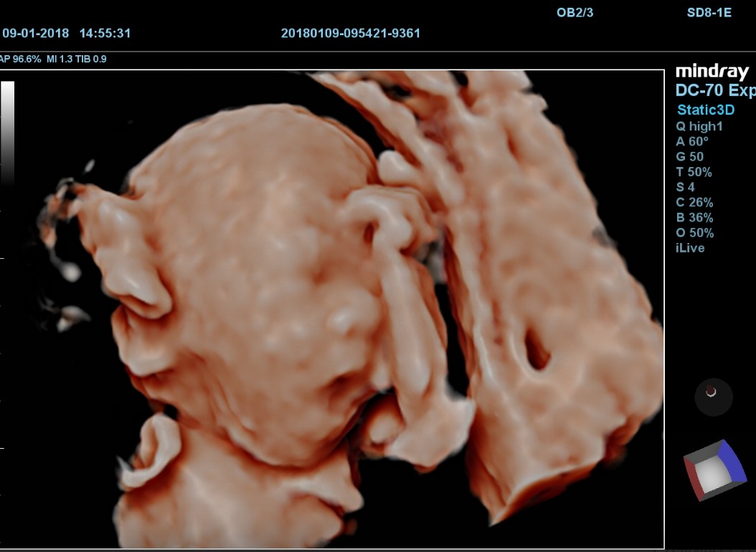This screenshot has width=756, height=552.
Task: Click the G 50 gain parameter
Action: pyautogui.click(x=689, y=156)
